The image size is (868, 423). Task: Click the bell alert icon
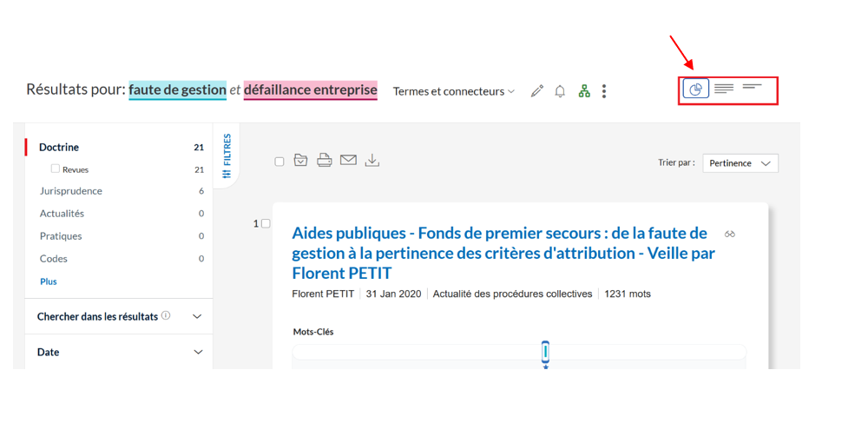tap(560, 91)
